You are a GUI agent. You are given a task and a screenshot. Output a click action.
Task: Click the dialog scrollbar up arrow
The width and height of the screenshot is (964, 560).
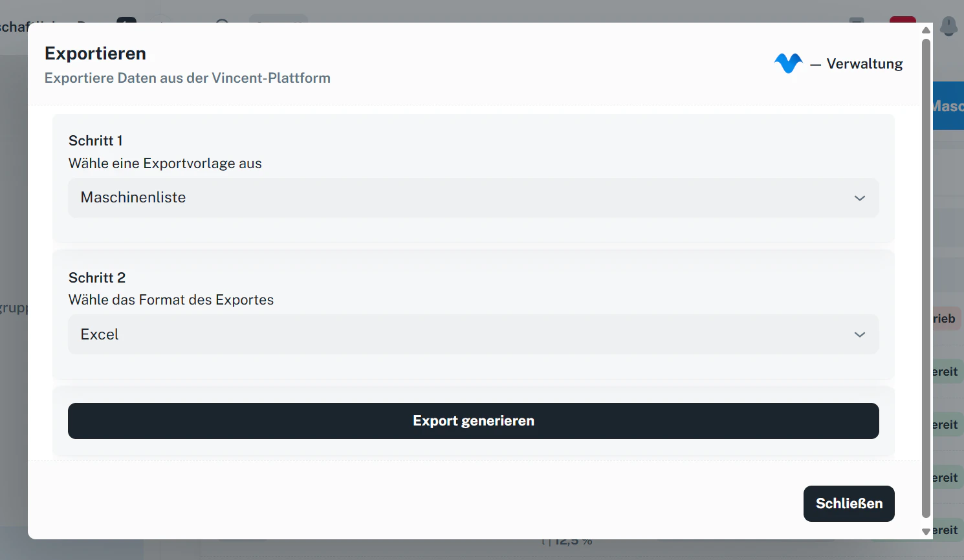click(x=926, y=30)
